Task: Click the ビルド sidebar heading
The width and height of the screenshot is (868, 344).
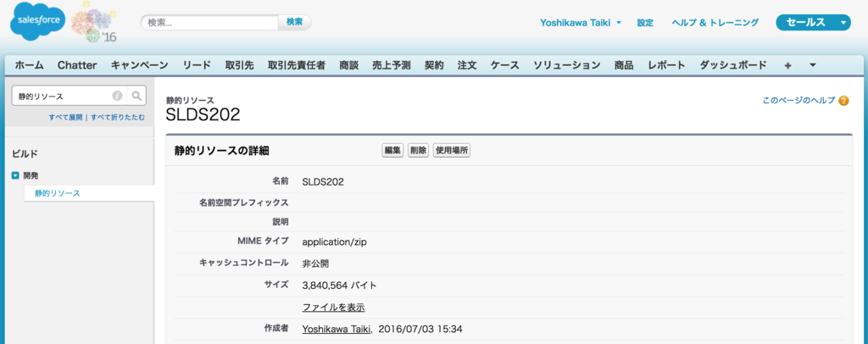Action: coord(25,153)
